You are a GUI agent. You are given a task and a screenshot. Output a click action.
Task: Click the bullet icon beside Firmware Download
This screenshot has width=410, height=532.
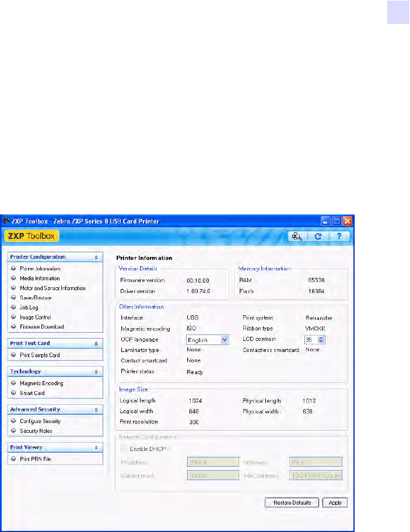click(13, 326)
